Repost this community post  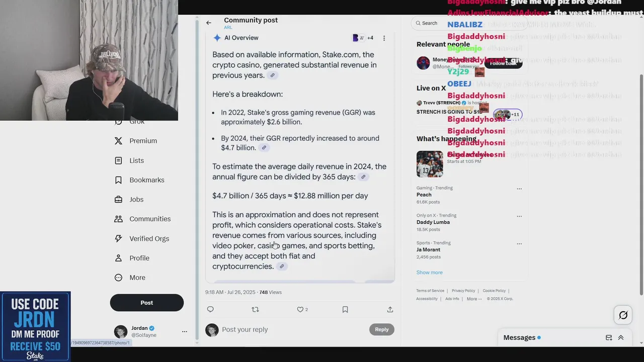(x=255, y=309)
